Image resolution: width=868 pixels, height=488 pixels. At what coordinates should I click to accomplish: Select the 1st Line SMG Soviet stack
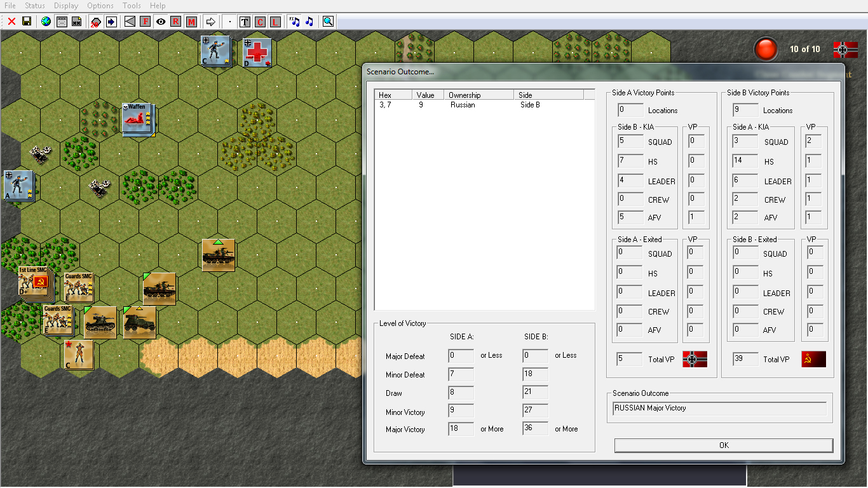(x=35, y=282)
